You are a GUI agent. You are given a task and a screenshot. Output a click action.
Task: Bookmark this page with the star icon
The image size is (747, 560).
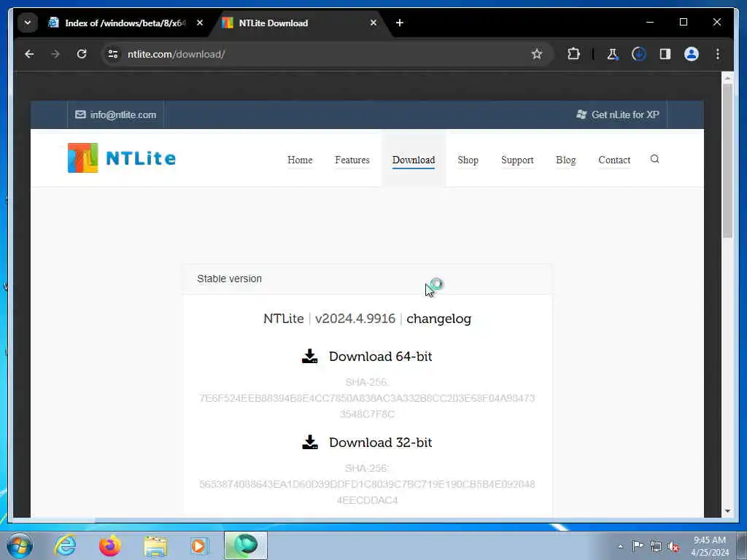[x=537, y=54]
